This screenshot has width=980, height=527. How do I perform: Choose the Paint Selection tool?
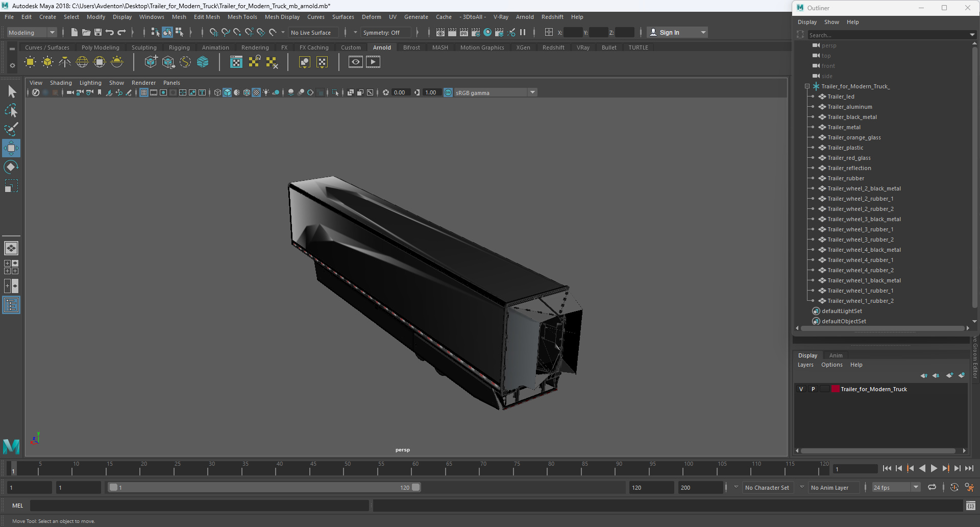coord(11,129)
